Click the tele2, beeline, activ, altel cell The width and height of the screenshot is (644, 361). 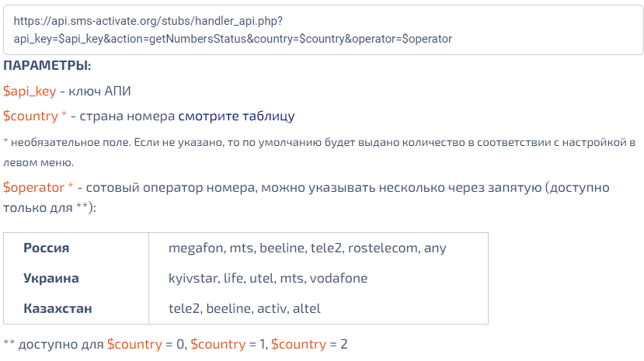[244, 308]
